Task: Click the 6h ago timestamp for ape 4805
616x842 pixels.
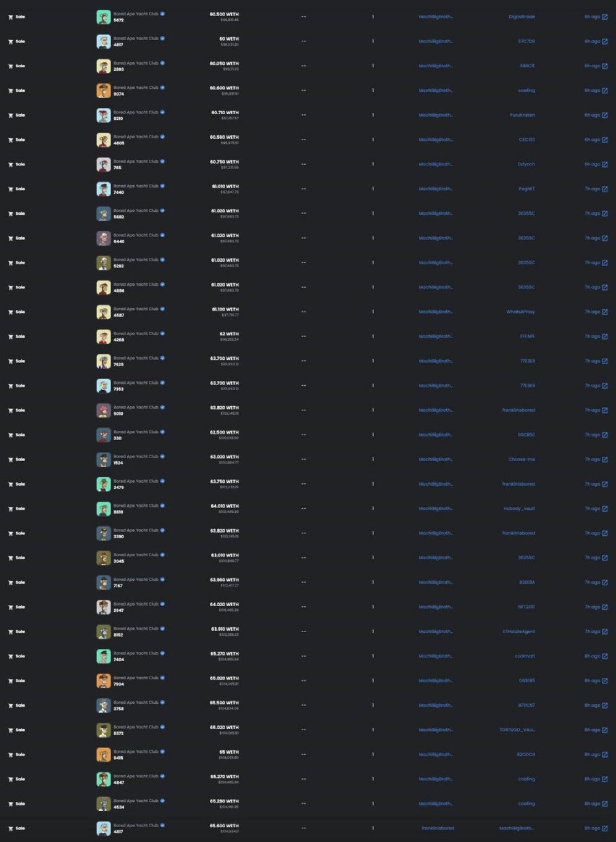Action: point(592,140)
